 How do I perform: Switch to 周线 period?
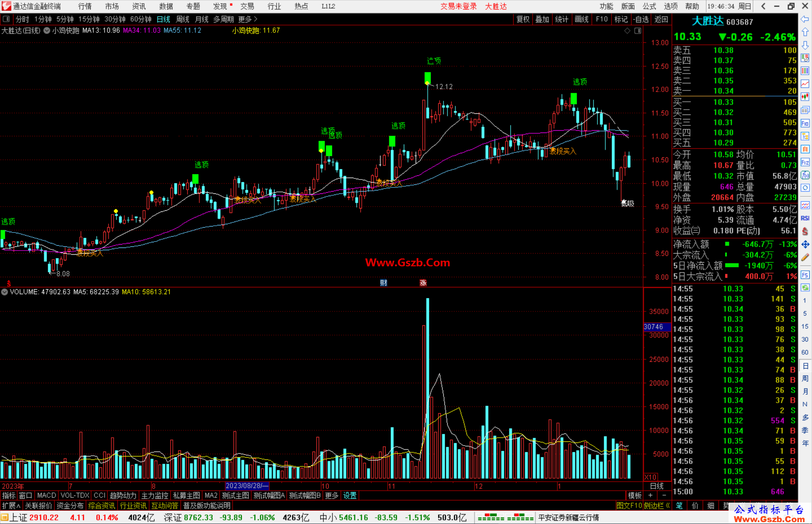click(x=183, y=19)
